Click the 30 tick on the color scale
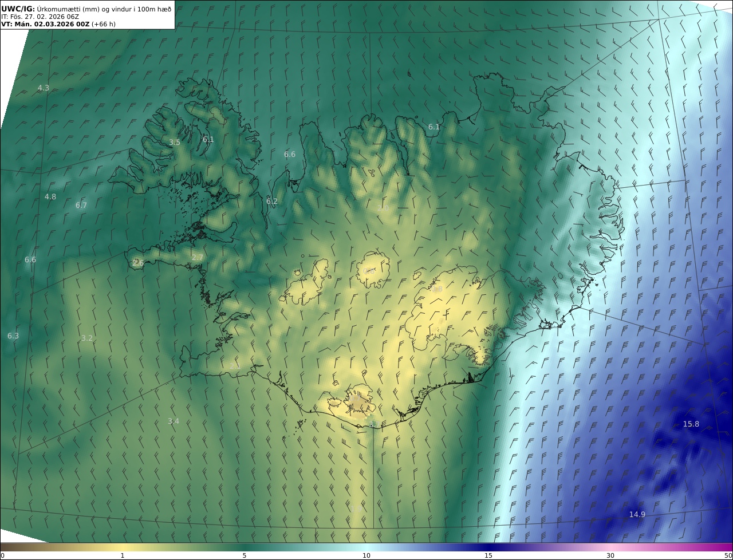The width and height of the screenshot is (733, 560). 610,555
